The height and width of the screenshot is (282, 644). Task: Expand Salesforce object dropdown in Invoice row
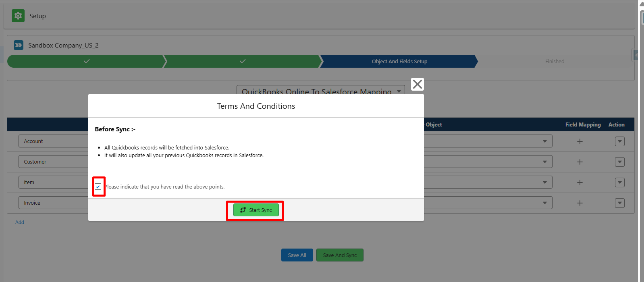point(545,203)
